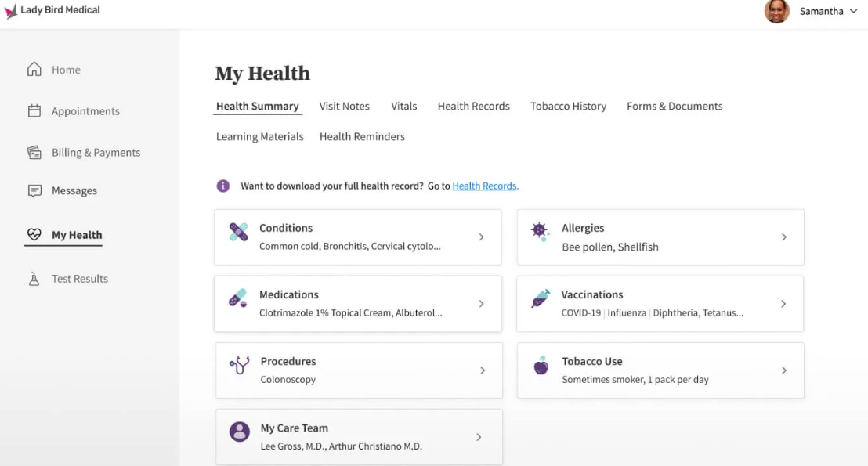Expand the My Care Team chevron
The width and height of the screenshot is (868, 466).
pos(479,437)
